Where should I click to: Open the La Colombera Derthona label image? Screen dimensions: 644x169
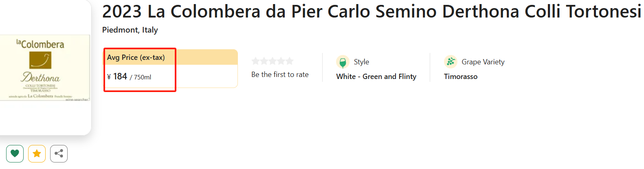click(45, 68)
